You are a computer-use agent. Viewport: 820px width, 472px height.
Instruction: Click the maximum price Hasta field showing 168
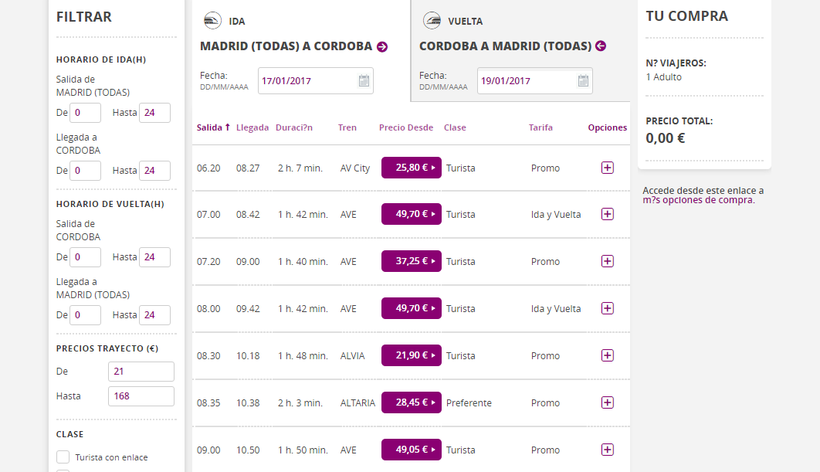point(141,396)
